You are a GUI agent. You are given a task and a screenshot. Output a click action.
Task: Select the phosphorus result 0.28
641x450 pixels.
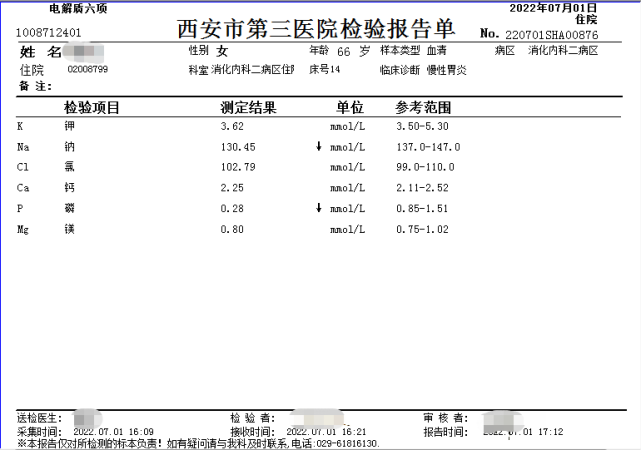232,208
